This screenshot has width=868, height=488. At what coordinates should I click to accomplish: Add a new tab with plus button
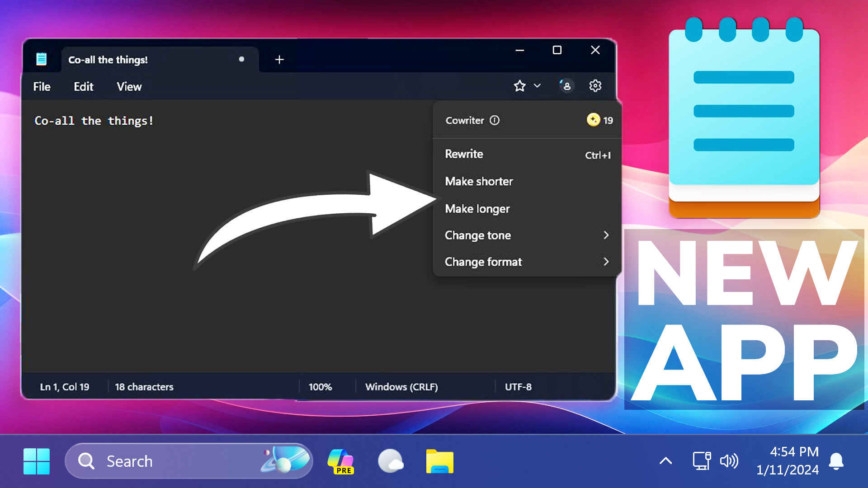point(279,60)
